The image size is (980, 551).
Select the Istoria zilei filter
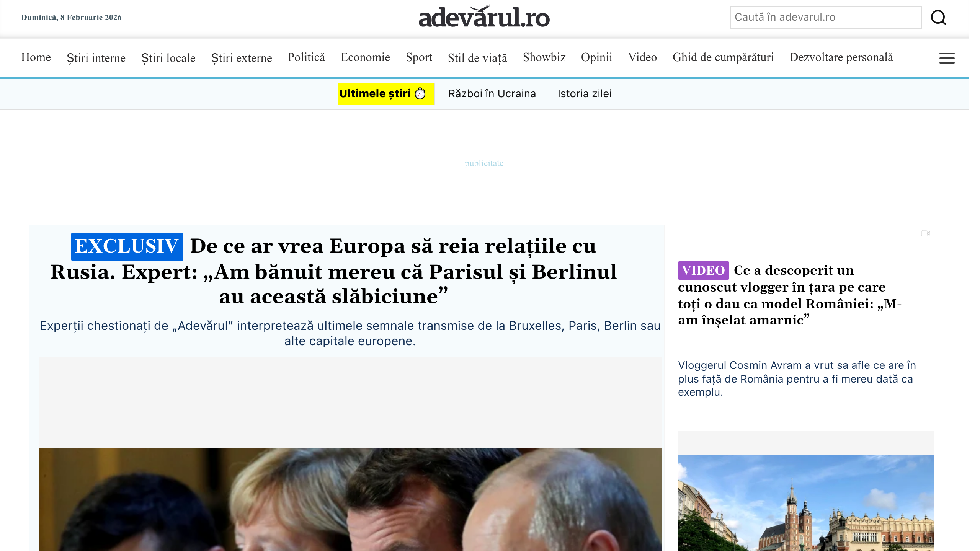click(585, 93)
